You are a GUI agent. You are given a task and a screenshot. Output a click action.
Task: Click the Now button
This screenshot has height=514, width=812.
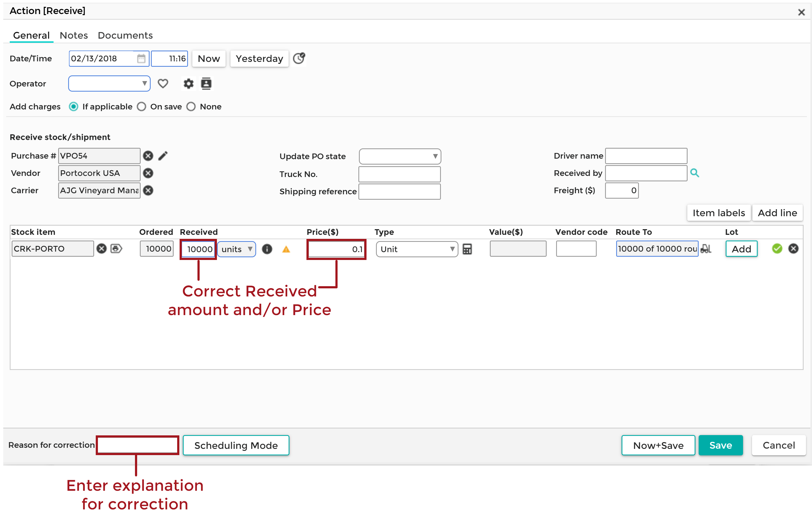209,59
